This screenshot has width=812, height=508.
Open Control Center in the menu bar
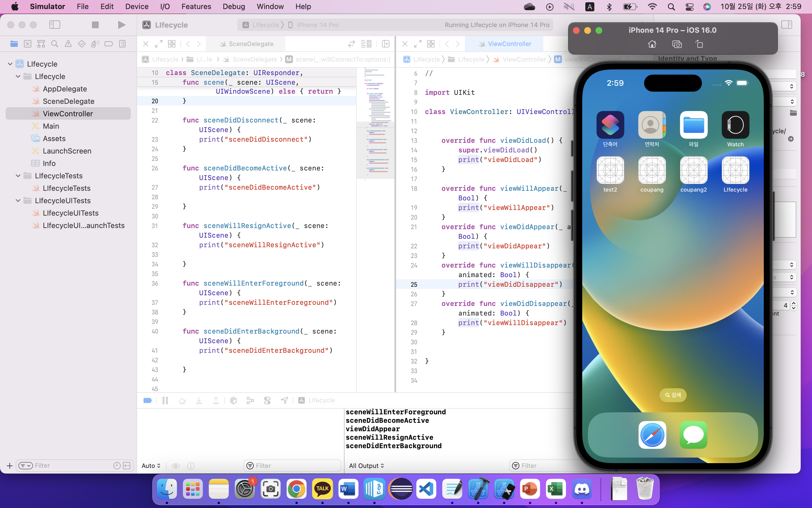click(689, 6)
